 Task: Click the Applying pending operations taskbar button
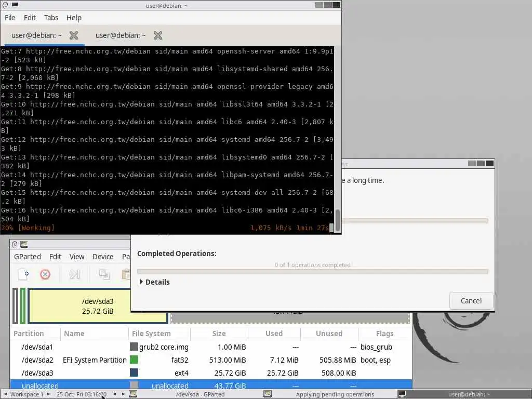(329, 394)
